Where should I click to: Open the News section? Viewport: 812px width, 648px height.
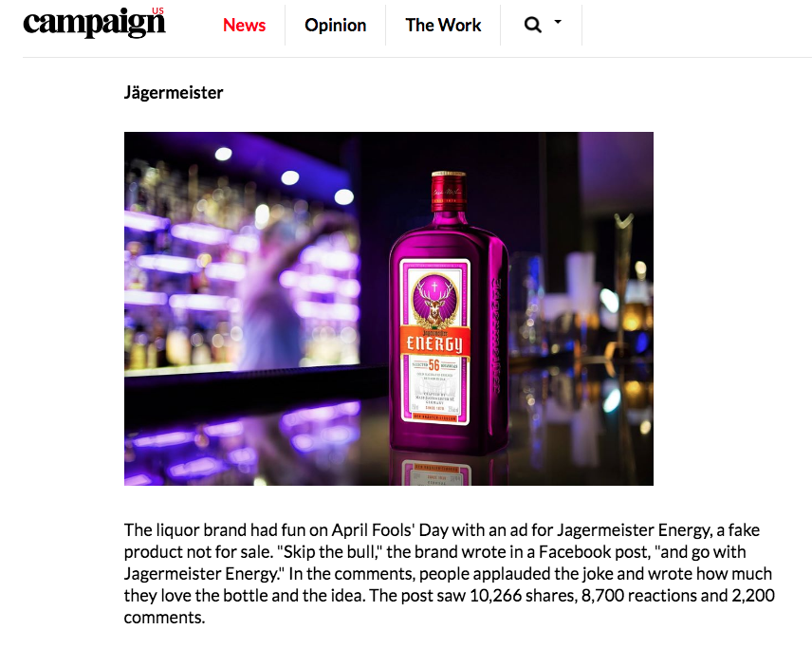[244, 25]
